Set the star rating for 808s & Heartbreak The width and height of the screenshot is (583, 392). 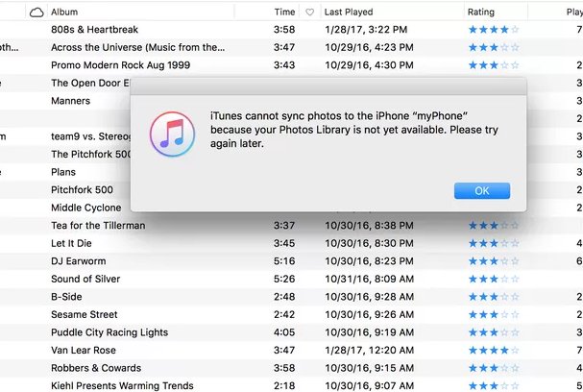494,30
